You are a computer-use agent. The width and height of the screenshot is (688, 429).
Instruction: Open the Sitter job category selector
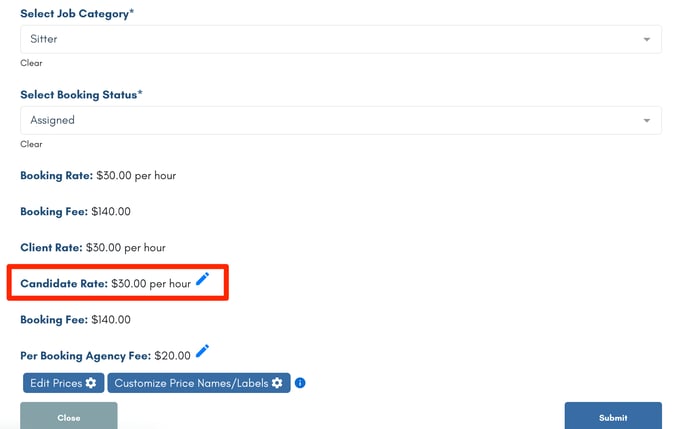(341, 39)
